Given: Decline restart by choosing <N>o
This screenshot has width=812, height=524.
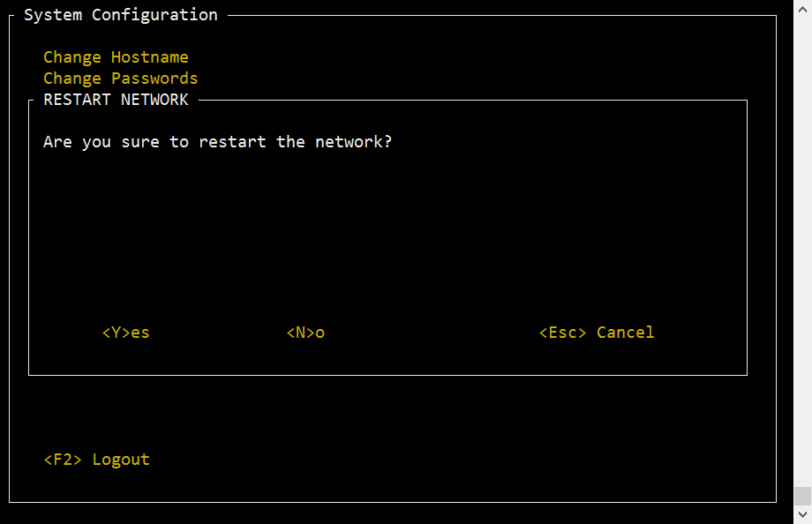Looking at the screenshot, I should (x=305, y=333).
